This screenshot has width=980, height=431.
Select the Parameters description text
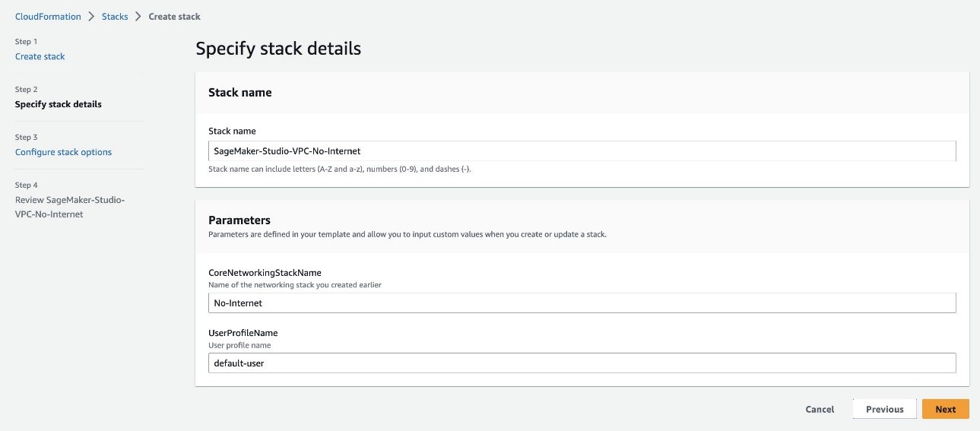point(408,234)
